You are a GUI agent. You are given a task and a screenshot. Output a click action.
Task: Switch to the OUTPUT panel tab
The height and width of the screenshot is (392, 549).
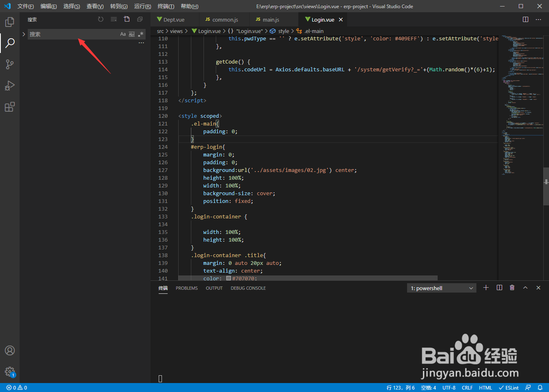click(x=214, y=288)
